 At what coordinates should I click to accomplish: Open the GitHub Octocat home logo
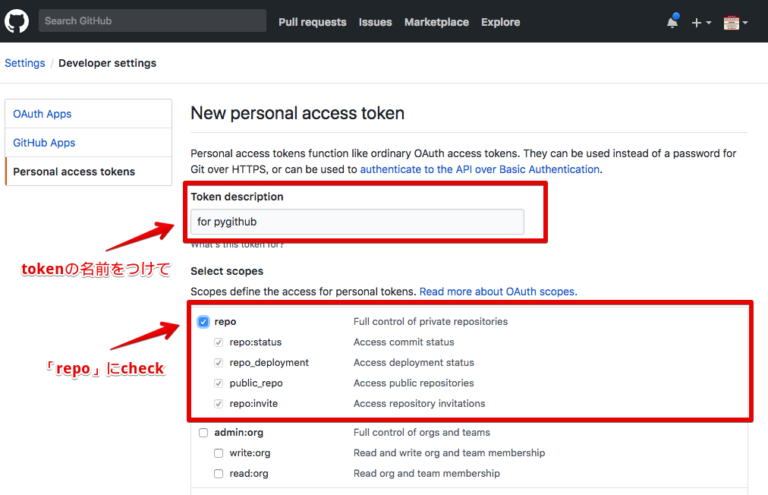tap(17, 21)
